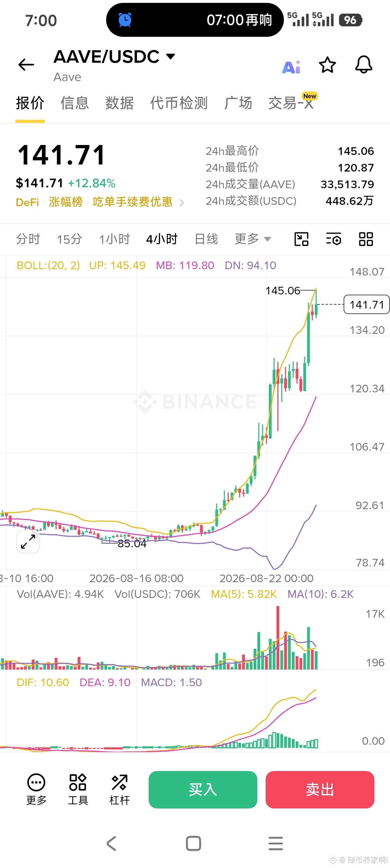Add AAVE/USDC to favorites star

(x=327, y=65)
